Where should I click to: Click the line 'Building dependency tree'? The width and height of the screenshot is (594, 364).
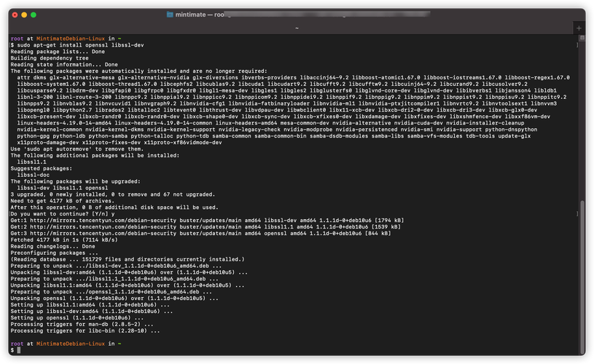point(50,58)
